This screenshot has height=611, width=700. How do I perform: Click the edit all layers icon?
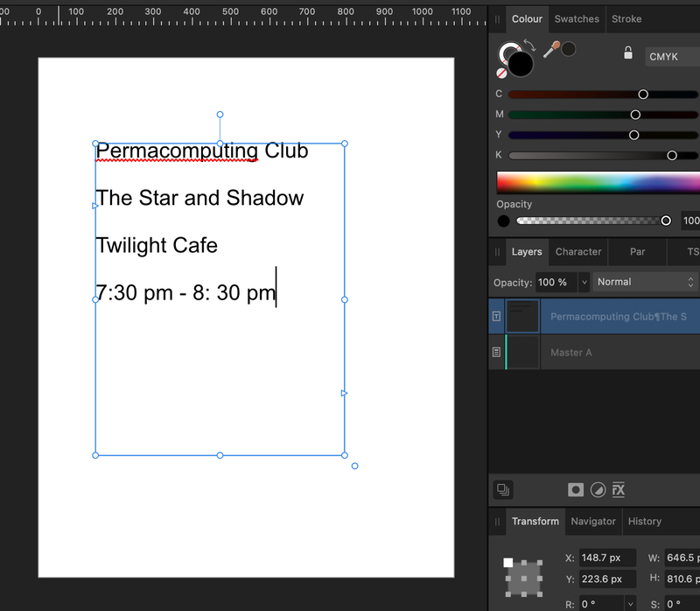click(502, 490)
